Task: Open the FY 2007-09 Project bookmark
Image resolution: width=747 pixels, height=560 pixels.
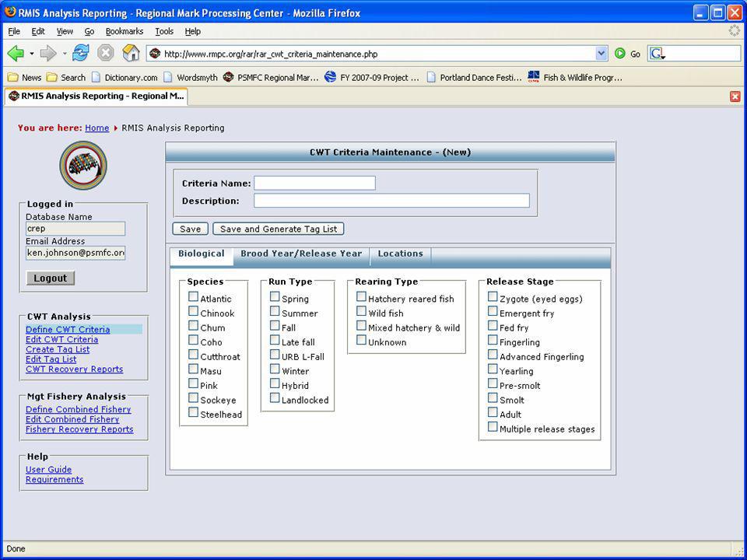Action: point(372,78)
